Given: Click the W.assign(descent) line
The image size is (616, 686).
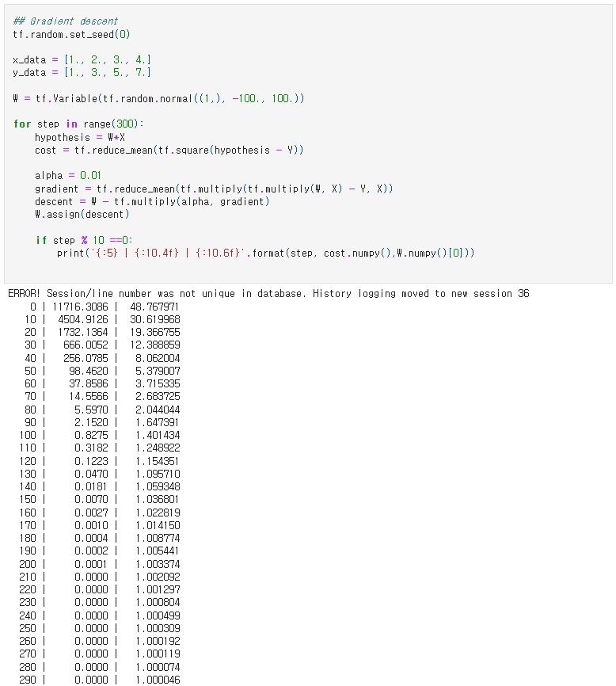Looking at the screenshot, I should tap(82, 214).
